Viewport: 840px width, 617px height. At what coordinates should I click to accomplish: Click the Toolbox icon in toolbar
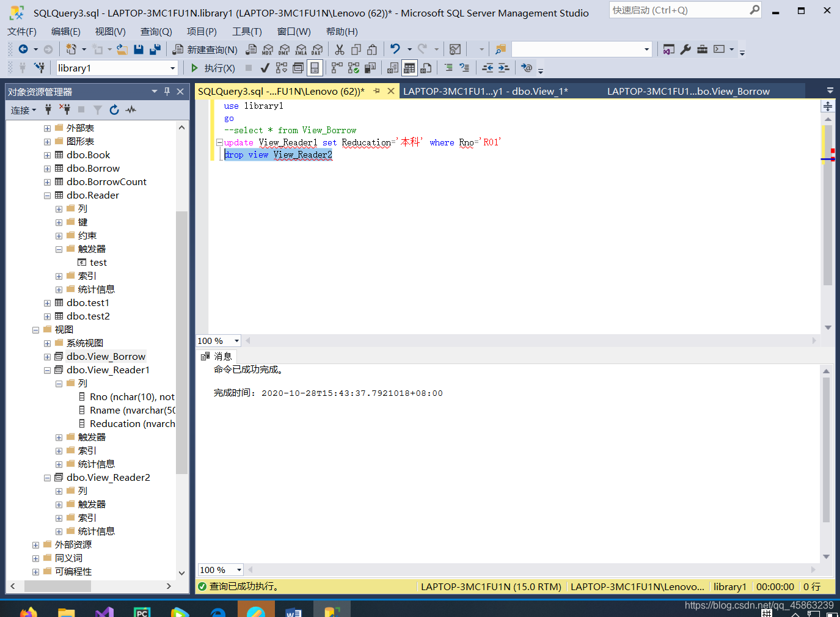[702, 49]
